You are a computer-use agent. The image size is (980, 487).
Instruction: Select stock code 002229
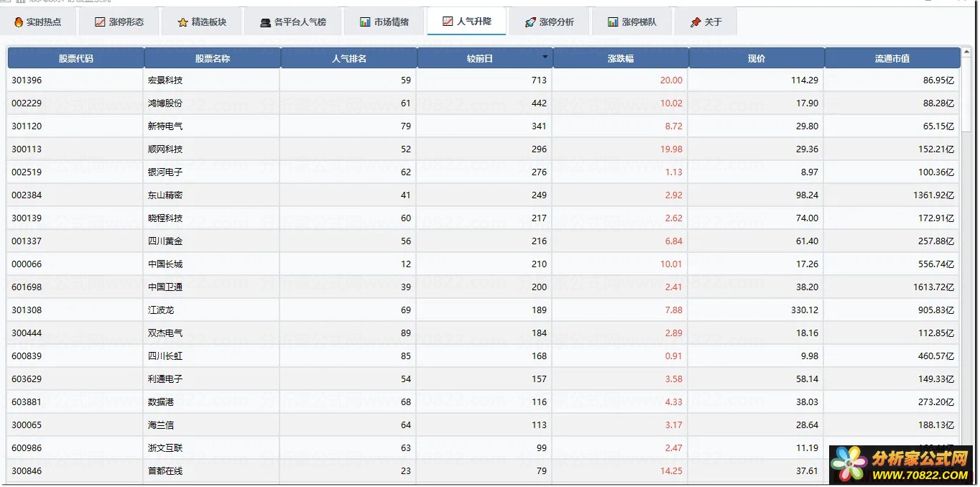27,103
